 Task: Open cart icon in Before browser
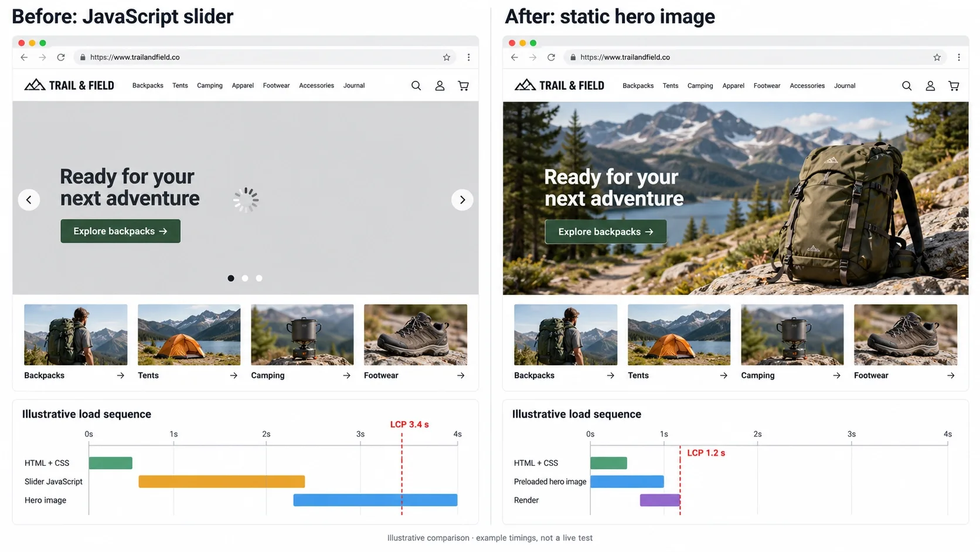(x=463, y=86)
